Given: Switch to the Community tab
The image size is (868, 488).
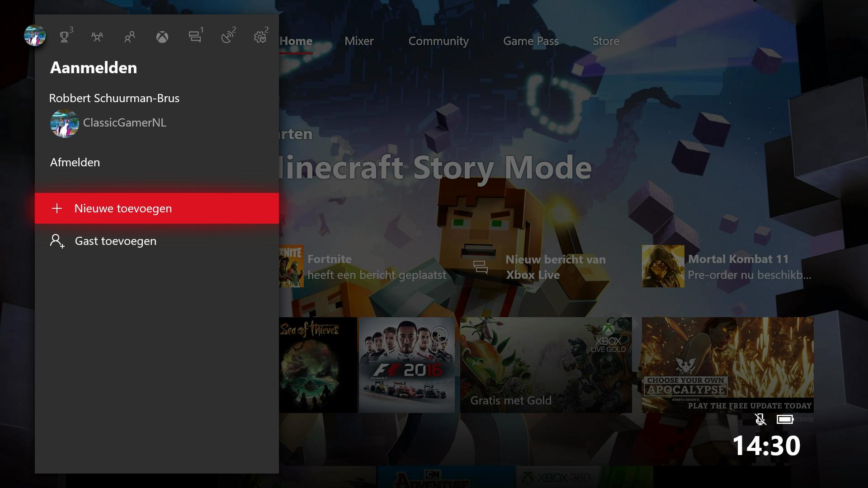Looking at the screenshot, I should (438, 41).
